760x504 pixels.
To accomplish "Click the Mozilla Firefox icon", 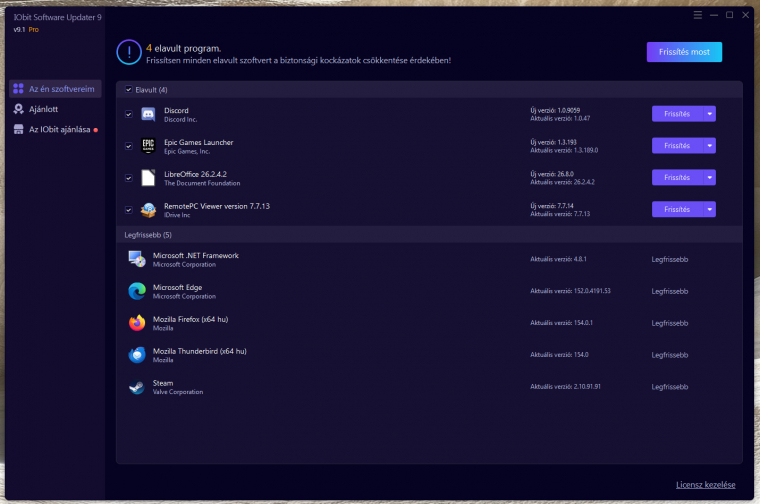I will (137, 323).
